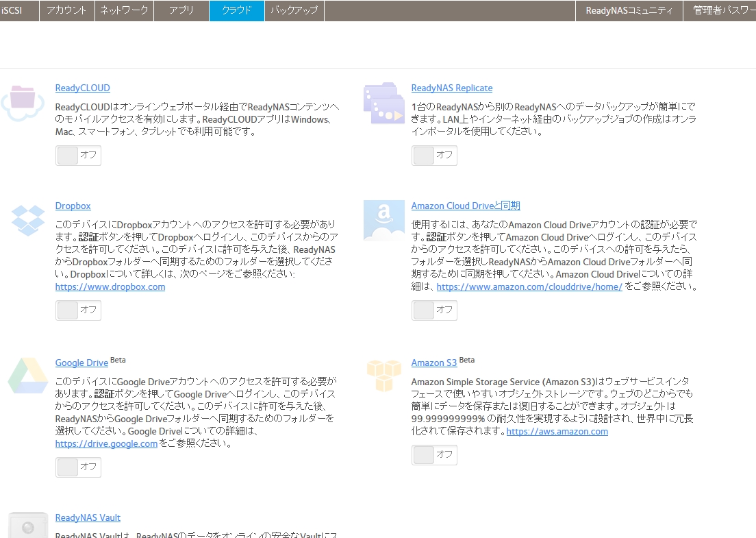Open the Amazon S3 title link
756x538 pixels.
click(434, 363)
